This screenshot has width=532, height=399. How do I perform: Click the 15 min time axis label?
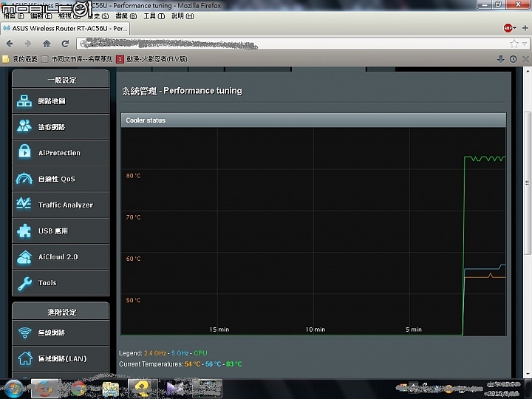(219, 330)
